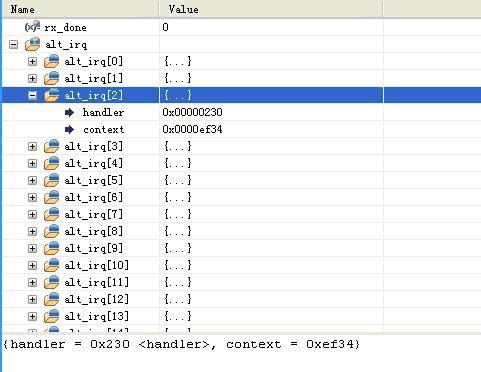The height and width of the screenshot is (372, 481).
Task: Select the highlighted alt_irq[2] label
Action: tap(94, 95)
